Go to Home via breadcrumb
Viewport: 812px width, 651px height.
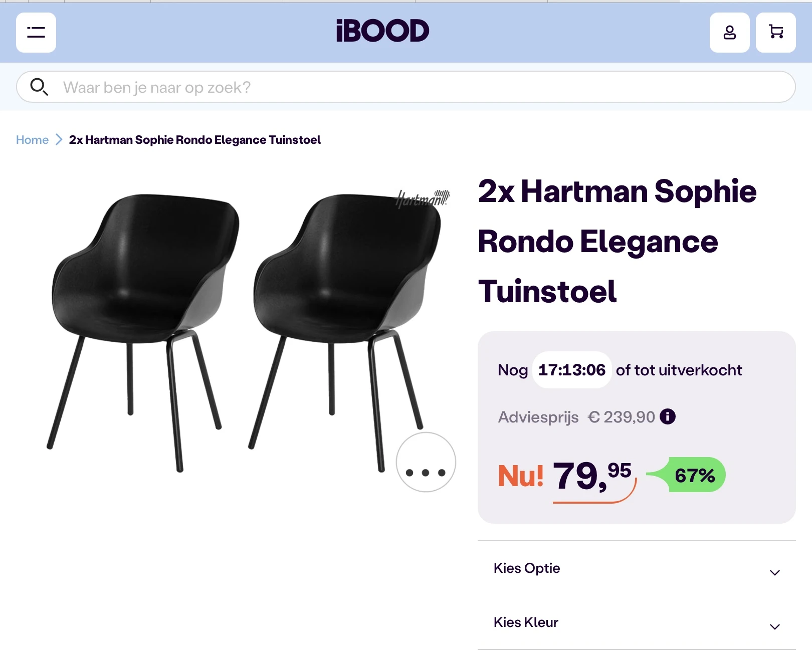pos(32,140)
